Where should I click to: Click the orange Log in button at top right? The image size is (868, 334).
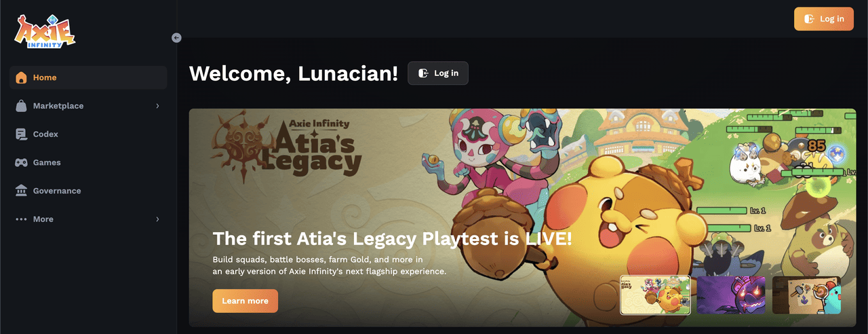click(x=824, y=19)
